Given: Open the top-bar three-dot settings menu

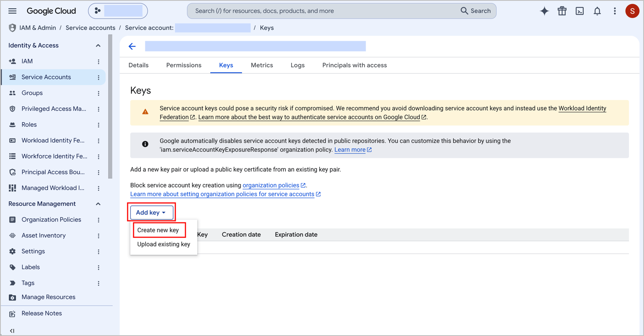Looking at the screenshot, I should click(615, 11).
